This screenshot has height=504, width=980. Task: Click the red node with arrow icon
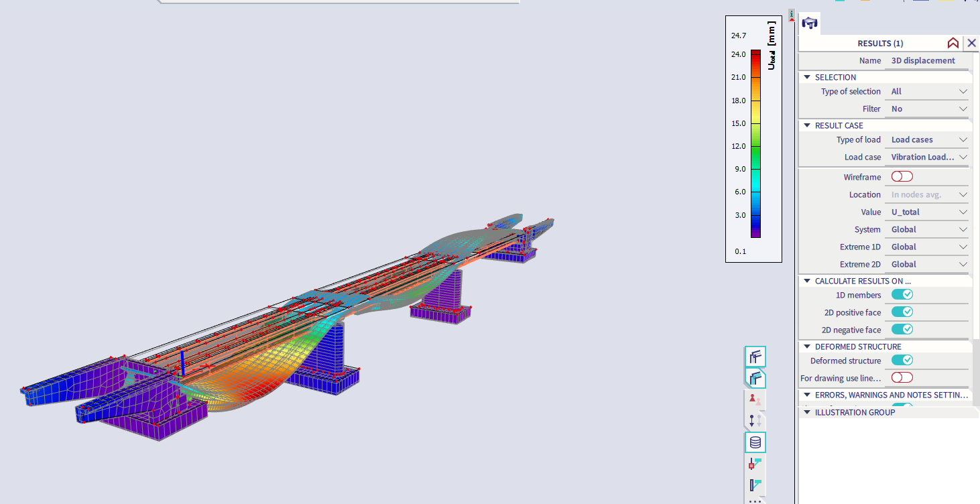(x=755, y=463)
